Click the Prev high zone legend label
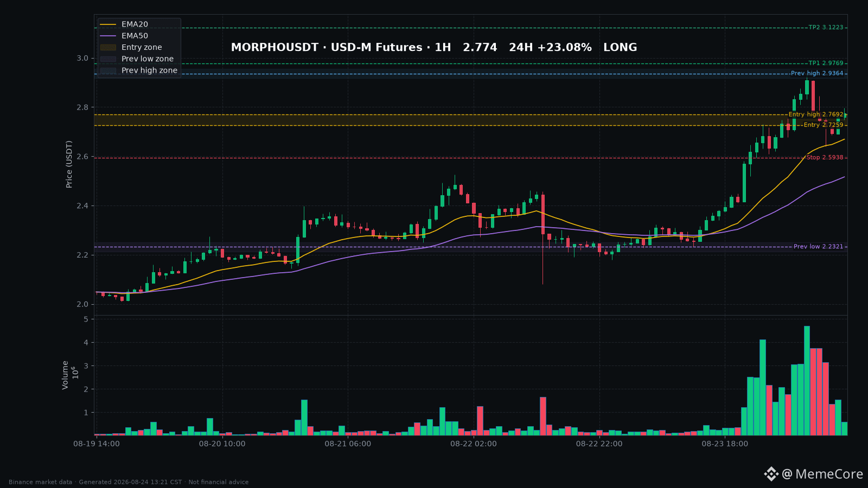Image resolution: width=868 pixels, height=488 pixels. (149, 70)
